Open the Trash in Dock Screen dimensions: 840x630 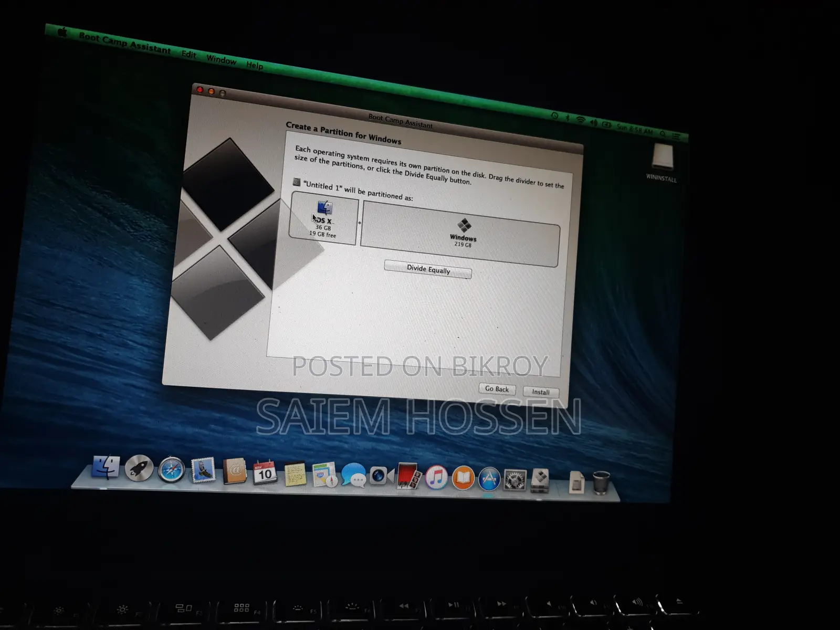[601, 482]
